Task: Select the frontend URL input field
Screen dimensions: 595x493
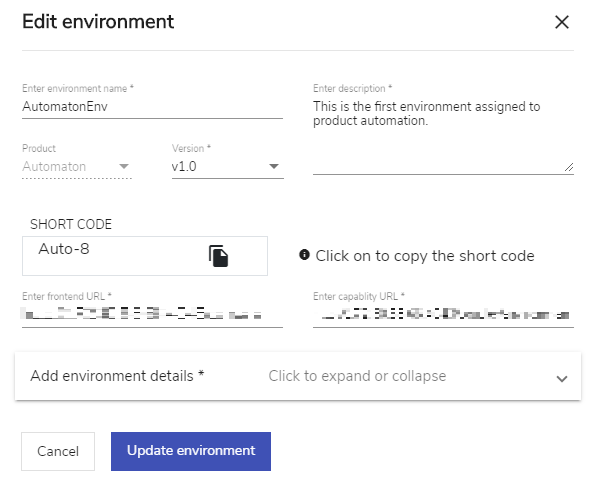Action: coord(152,315)
